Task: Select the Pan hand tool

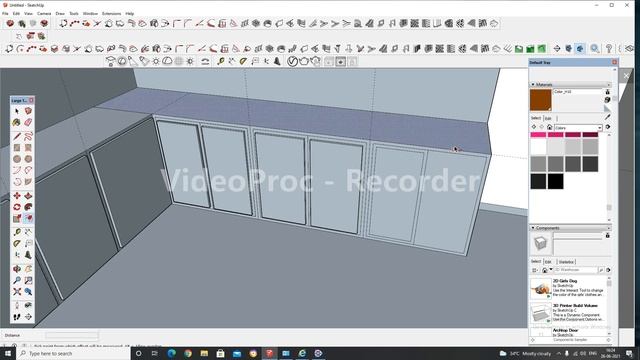Action: pos(28,269)
